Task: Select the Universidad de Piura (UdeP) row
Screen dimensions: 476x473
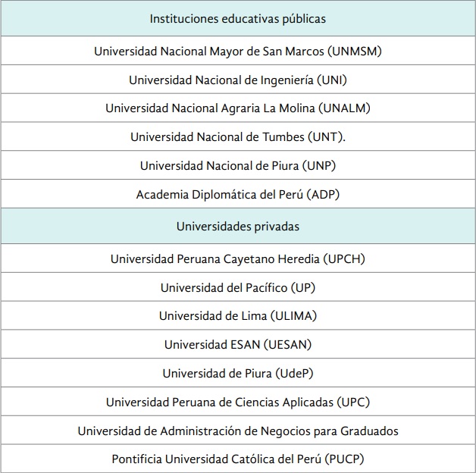Action: pyautogui.click(x=238, y=373)
